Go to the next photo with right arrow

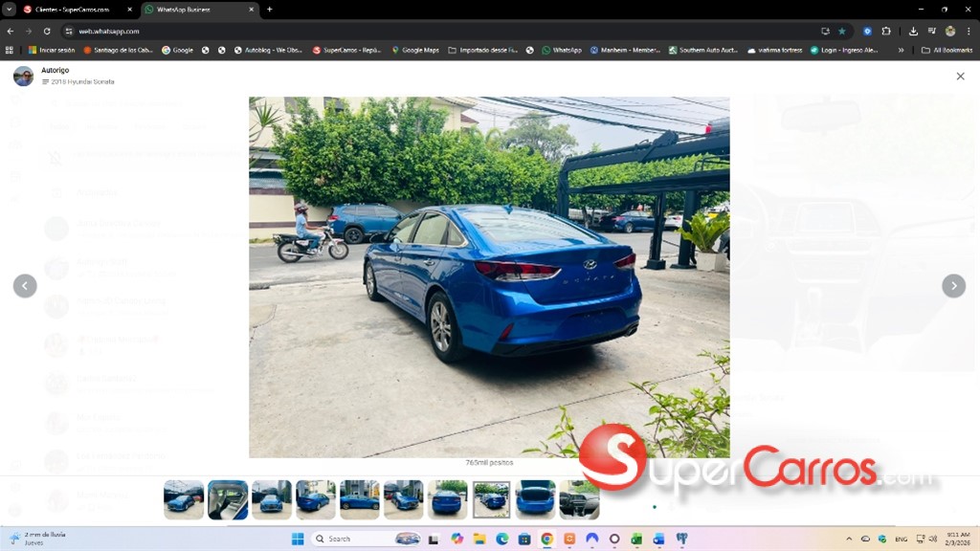[953, 286]
